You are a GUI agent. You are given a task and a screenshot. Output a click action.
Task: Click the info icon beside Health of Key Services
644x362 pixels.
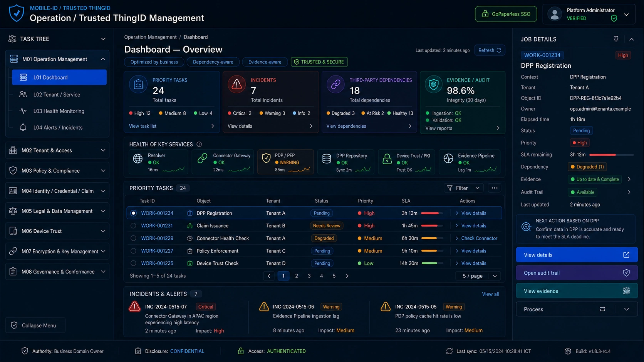click(x=199, y=144)
